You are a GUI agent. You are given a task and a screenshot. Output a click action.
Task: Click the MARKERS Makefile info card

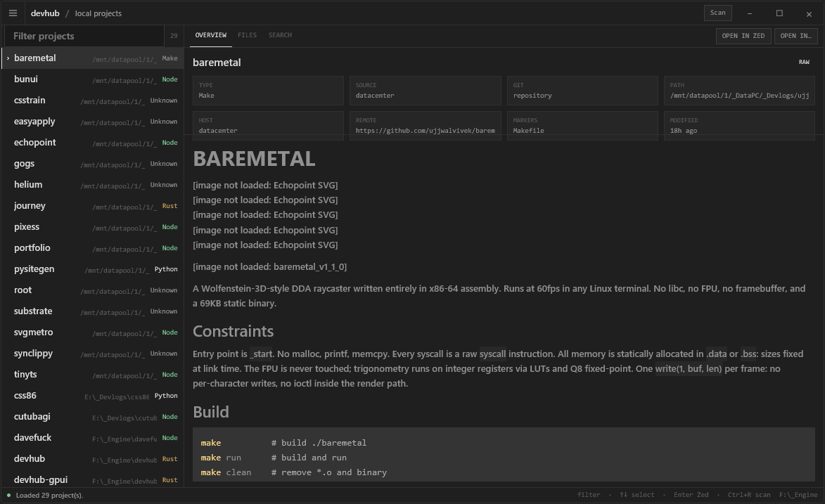[x=582, y=126]
